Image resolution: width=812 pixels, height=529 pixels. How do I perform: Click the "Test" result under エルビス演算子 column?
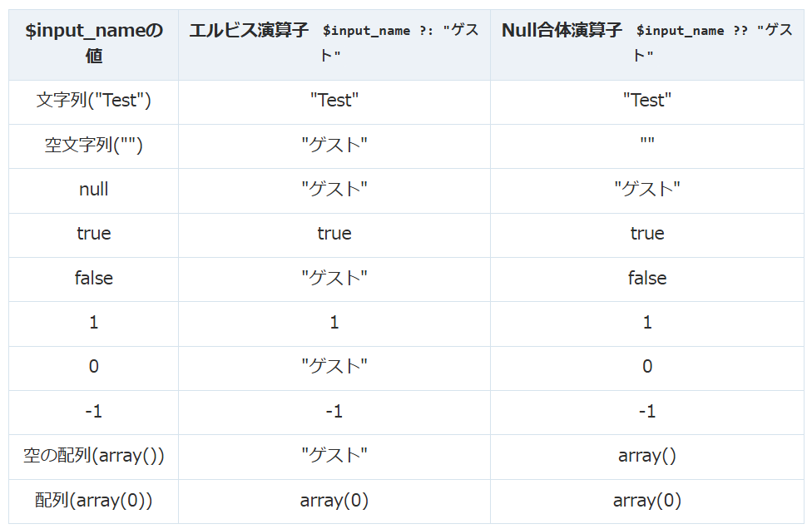tap(334, 101)
